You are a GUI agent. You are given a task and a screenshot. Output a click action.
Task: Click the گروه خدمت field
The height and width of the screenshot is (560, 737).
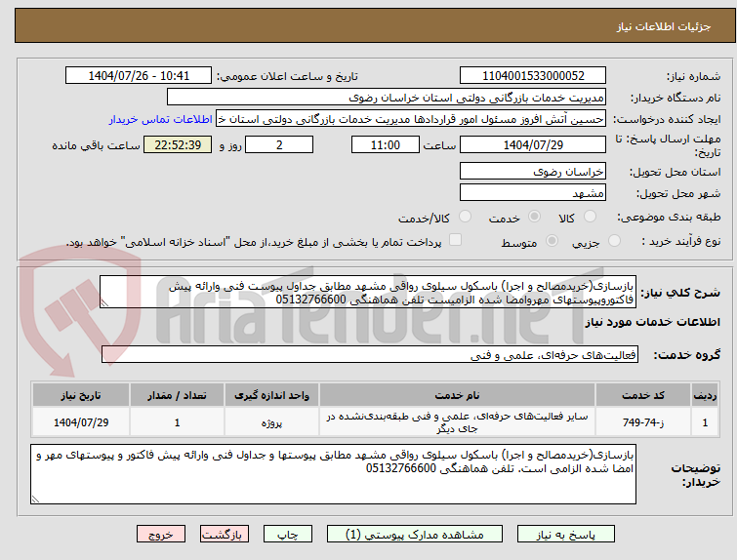(x=370, y=355)
